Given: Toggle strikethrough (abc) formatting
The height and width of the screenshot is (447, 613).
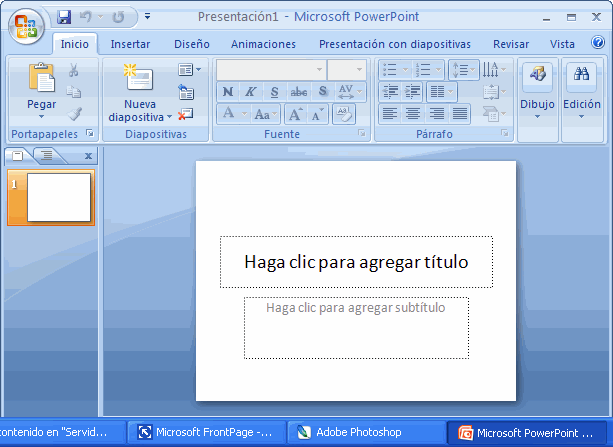Looking at the screenshot, I should pos(299,92).
